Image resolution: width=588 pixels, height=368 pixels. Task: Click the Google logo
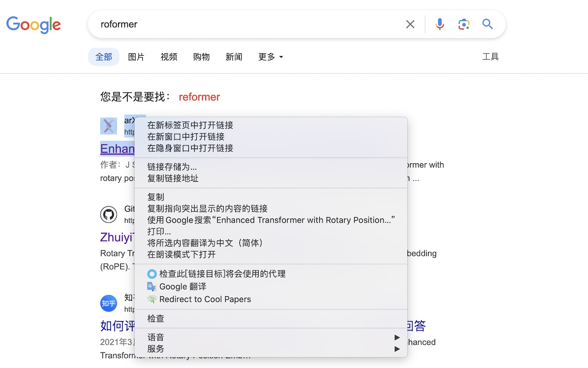pos(34,25)
